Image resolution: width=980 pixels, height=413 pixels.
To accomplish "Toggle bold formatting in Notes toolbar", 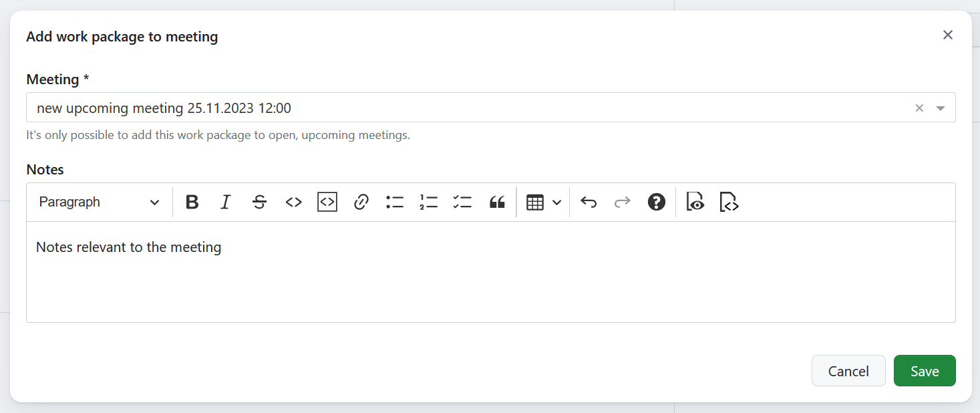I will [192, 202].
